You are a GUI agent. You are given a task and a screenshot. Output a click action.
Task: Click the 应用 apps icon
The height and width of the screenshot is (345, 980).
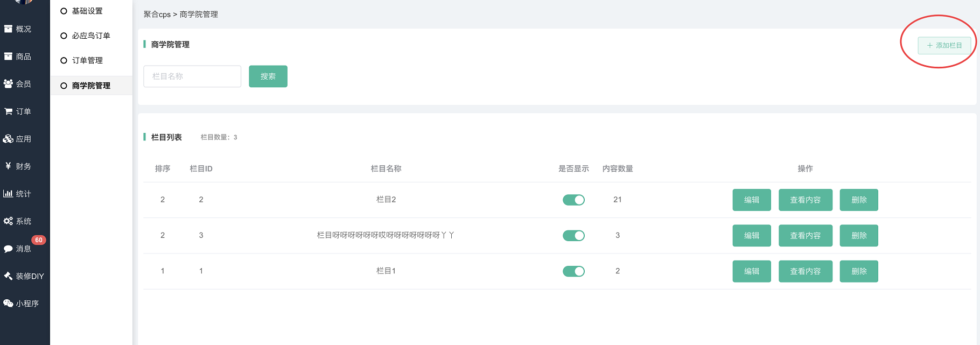click(x=8, y=139)
